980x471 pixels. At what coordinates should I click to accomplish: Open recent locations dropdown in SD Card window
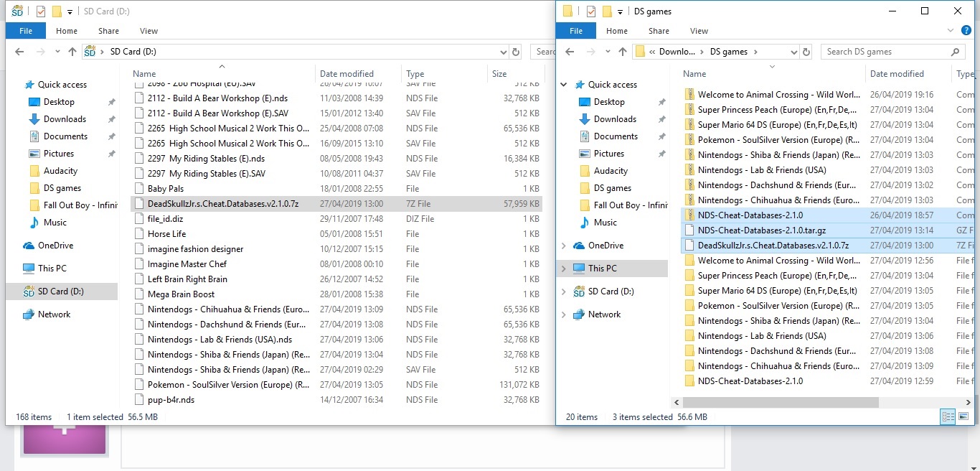click(x=56, y=52)
